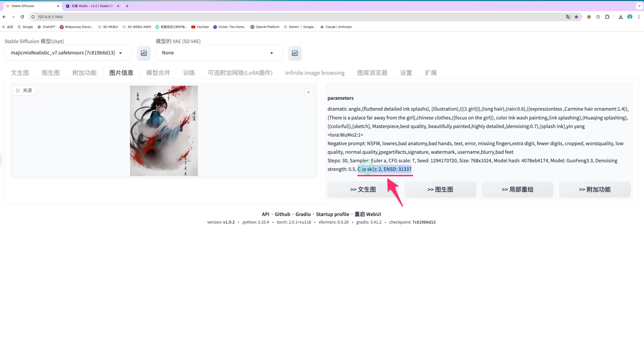Reload the page

(x=22, y=17)
